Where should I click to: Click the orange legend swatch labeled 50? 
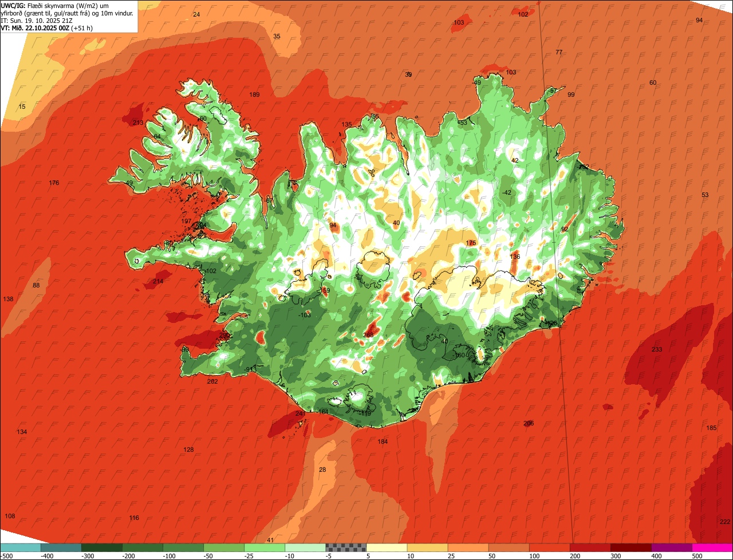pos(509,547)
